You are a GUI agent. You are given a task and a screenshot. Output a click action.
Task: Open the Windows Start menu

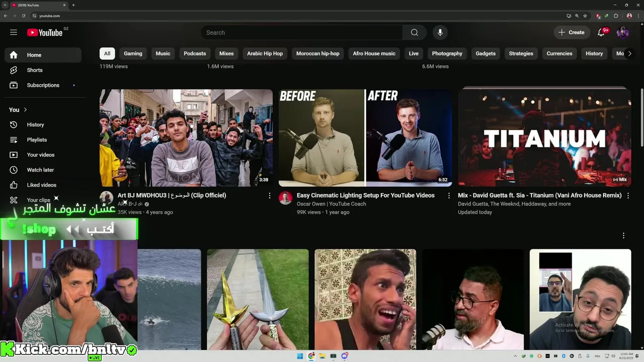[300, 356]
